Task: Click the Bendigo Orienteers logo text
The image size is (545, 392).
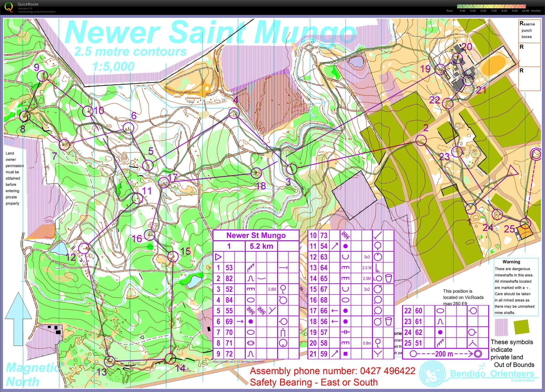Action: coord(492,374)
